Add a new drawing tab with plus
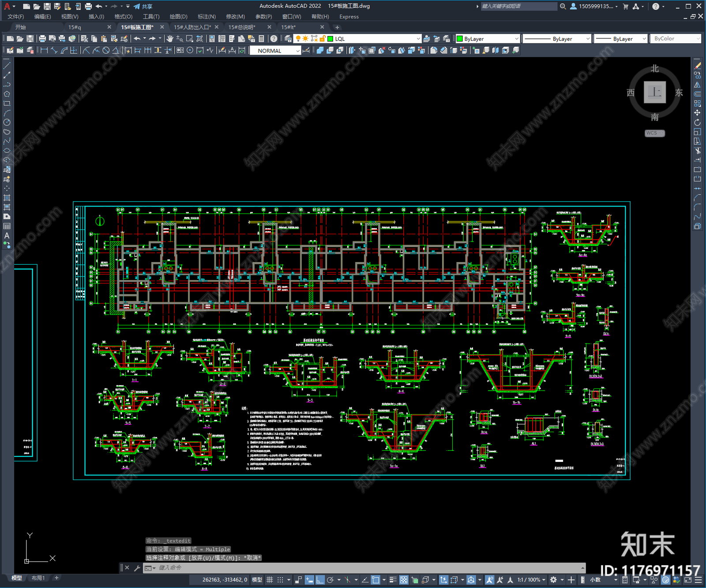Image resolution: width=706 pixels, height=588 pixels. click(x=337, y=27)
